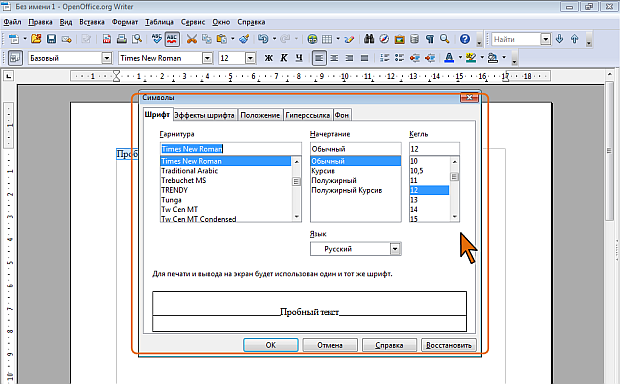Toggle Italic (К) formatting
The image size is (620, 384).
point(284,58)
